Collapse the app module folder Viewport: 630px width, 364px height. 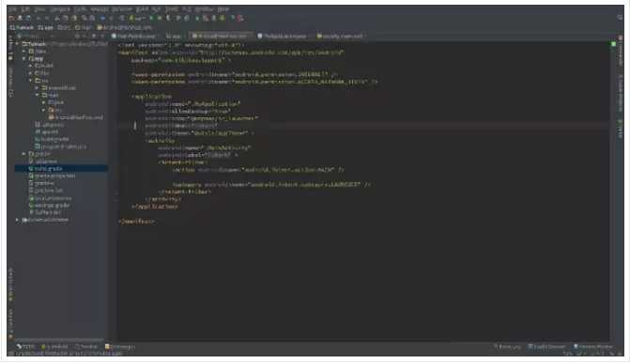pyautogui.click(x=24, y=58)
